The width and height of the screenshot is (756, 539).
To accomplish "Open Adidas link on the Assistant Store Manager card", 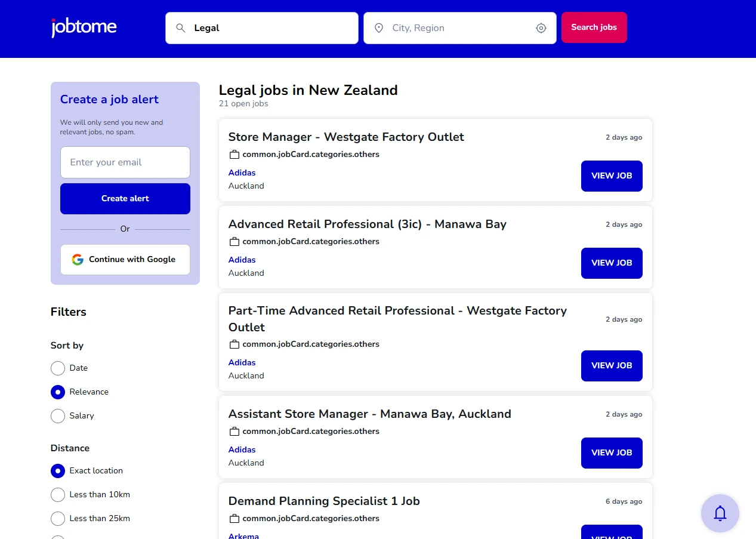I will [x=242, y=450].
